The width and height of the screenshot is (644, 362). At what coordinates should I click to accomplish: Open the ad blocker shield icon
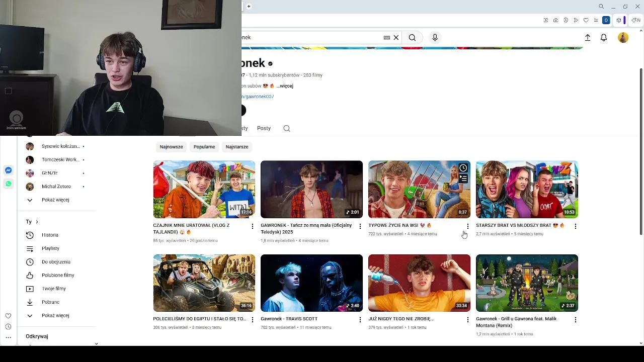coord(566,20)
